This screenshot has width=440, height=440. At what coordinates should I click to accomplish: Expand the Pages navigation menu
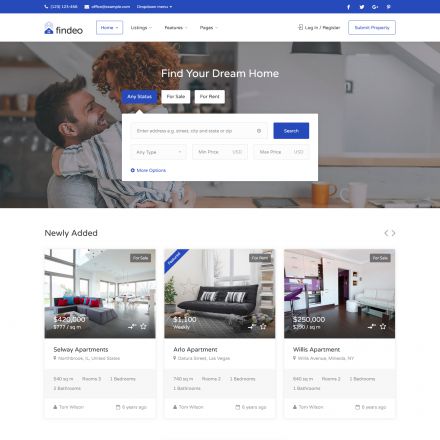[209, 28]
